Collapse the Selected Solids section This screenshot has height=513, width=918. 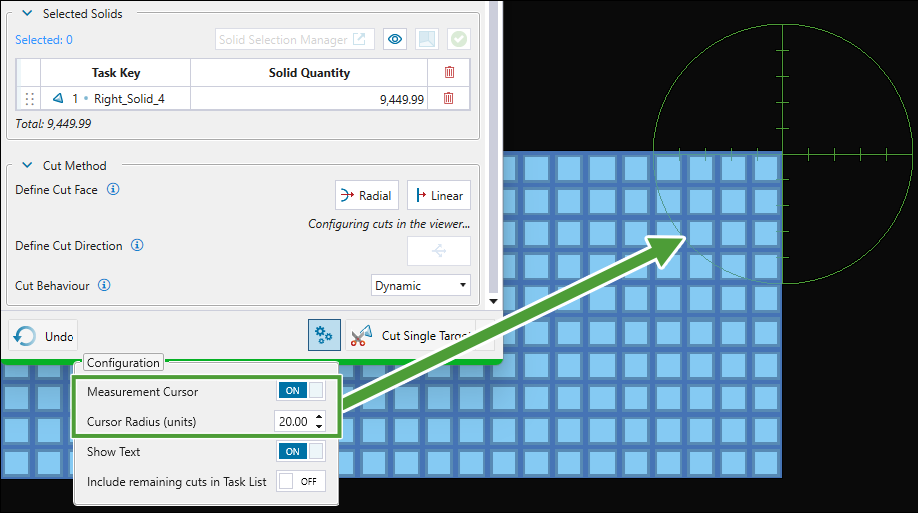[x=27, y=13]
